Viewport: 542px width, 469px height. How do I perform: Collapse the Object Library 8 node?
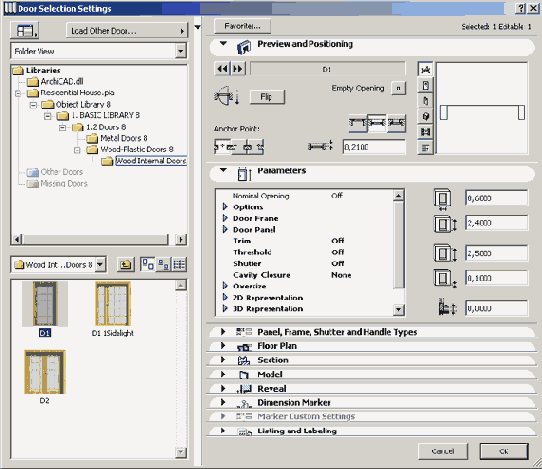[33, 104]
